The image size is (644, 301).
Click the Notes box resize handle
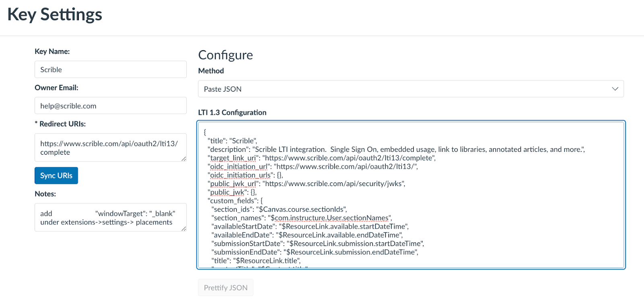tap(184, 229)
